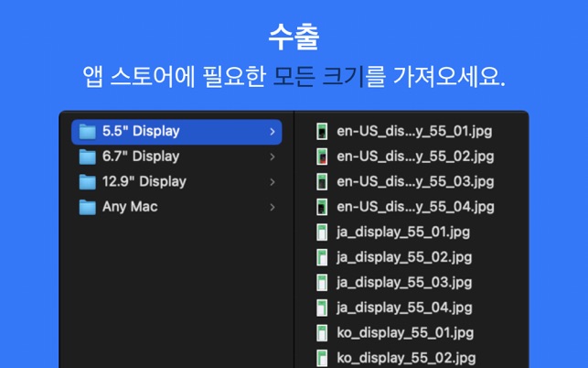
Task: Click the 6.7" Display folder icon
Action: [88, 157]
